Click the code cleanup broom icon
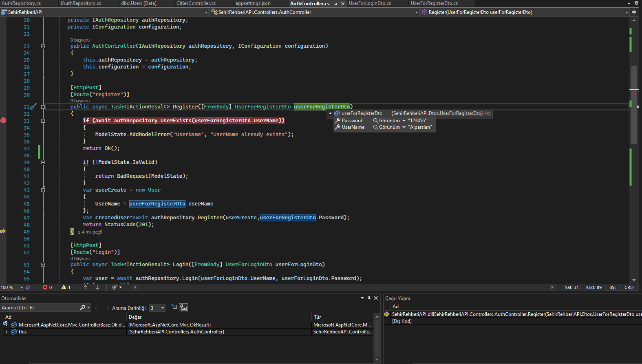The width and height of the screenshot is (642, 364). pyautogui.click(x=115, y=287)
